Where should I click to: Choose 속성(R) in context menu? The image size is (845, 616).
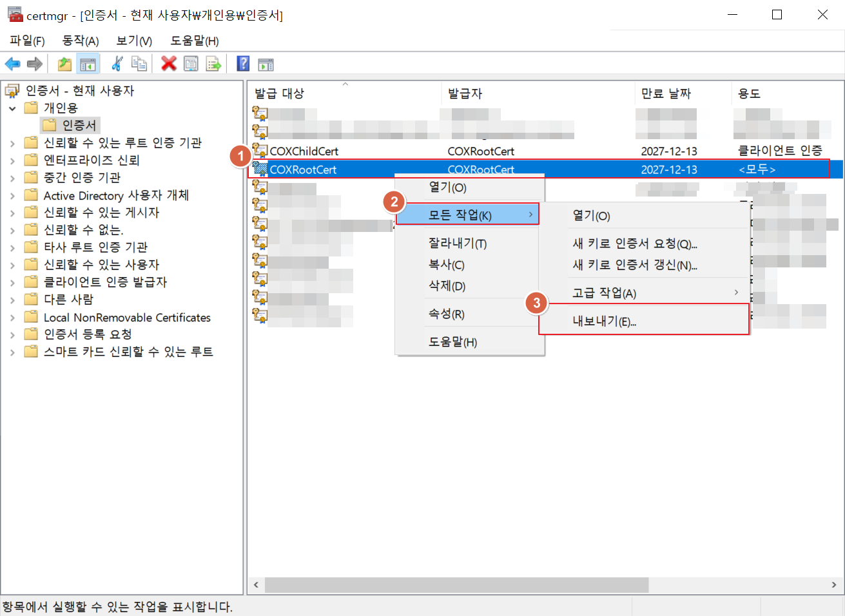click(470, 314)
